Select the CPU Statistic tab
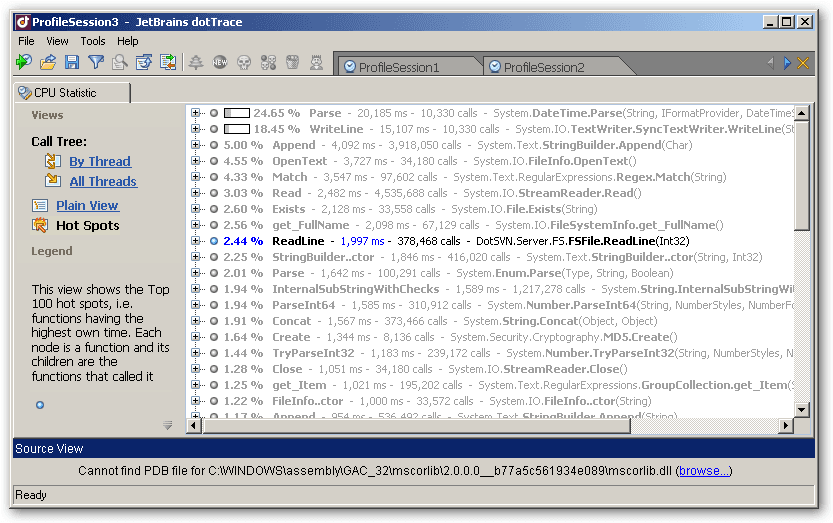833x523 pixels. (x=72, y=92)
